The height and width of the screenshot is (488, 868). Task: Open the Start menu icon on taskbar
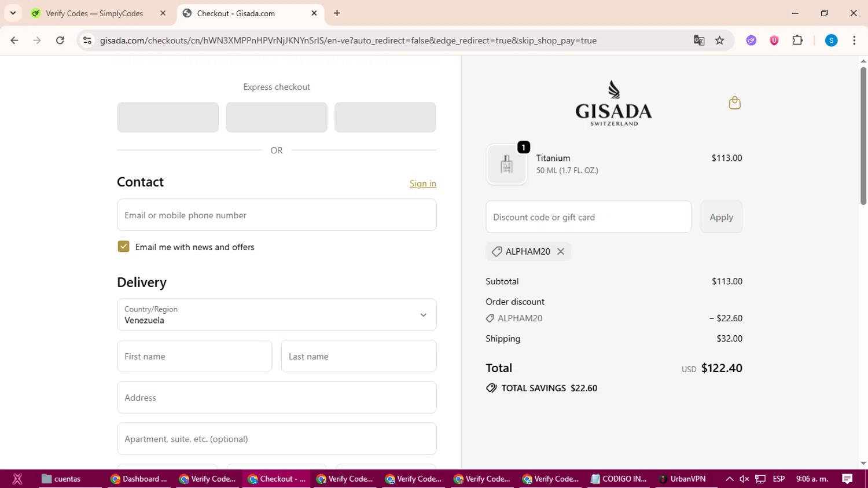point(17,479)
